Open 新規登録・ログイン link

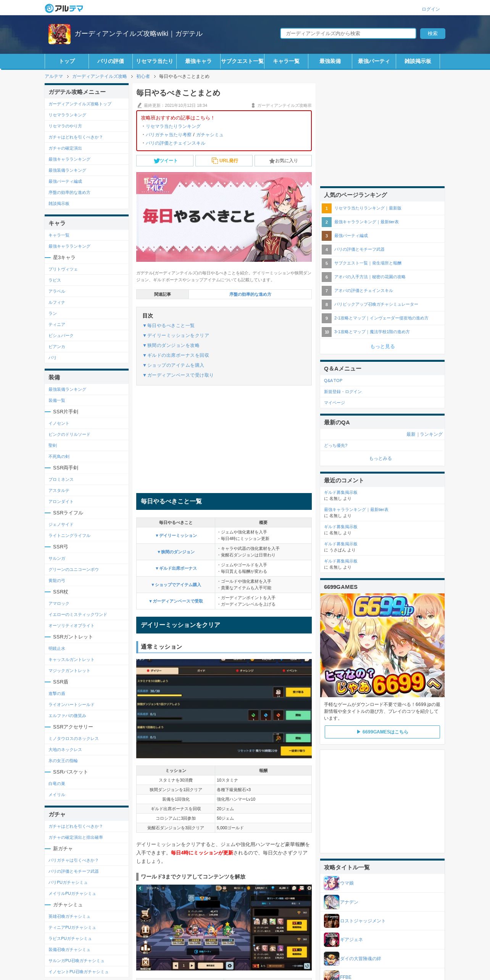point(343,392)
